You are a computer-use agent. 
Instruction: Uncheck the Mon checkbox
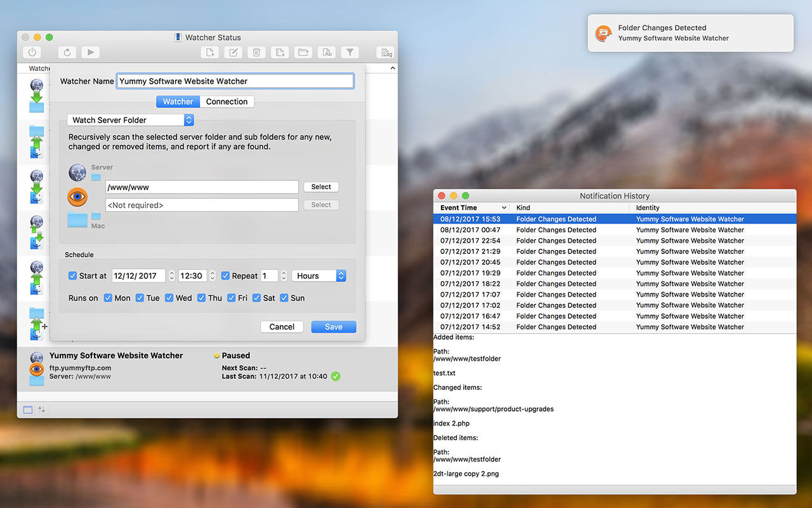[108, 298]
